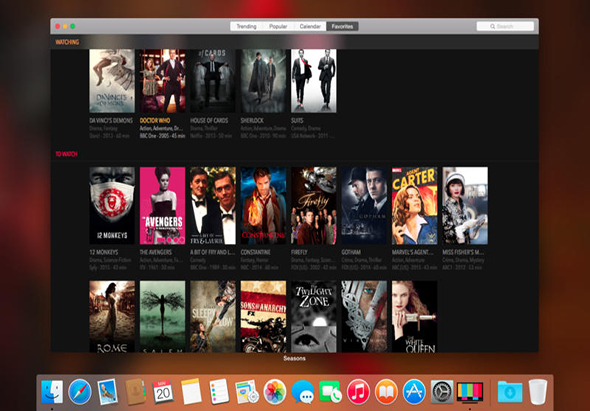Click the DA VINCI'S DEMONS title text

(x=111, y=121)
